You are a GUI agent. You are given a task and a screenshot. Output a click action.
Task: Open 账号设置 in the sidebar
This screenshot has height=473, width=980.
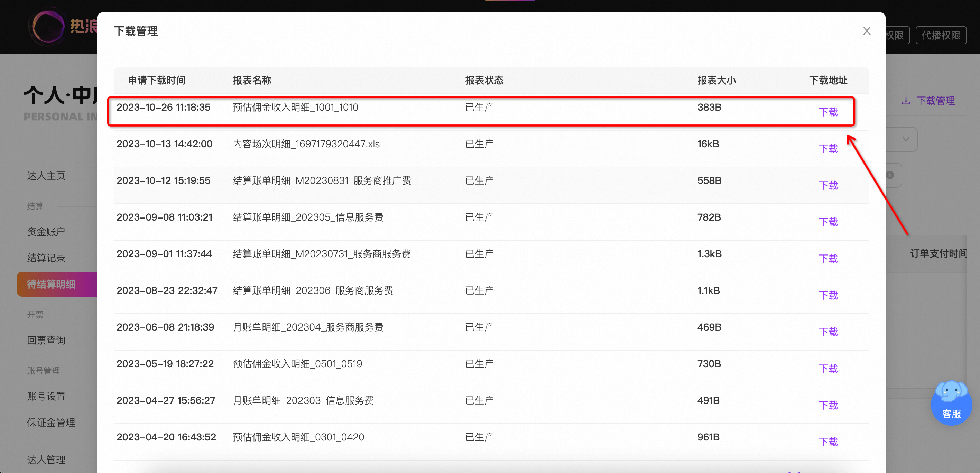pyautogui.click(x=46, y=397)
